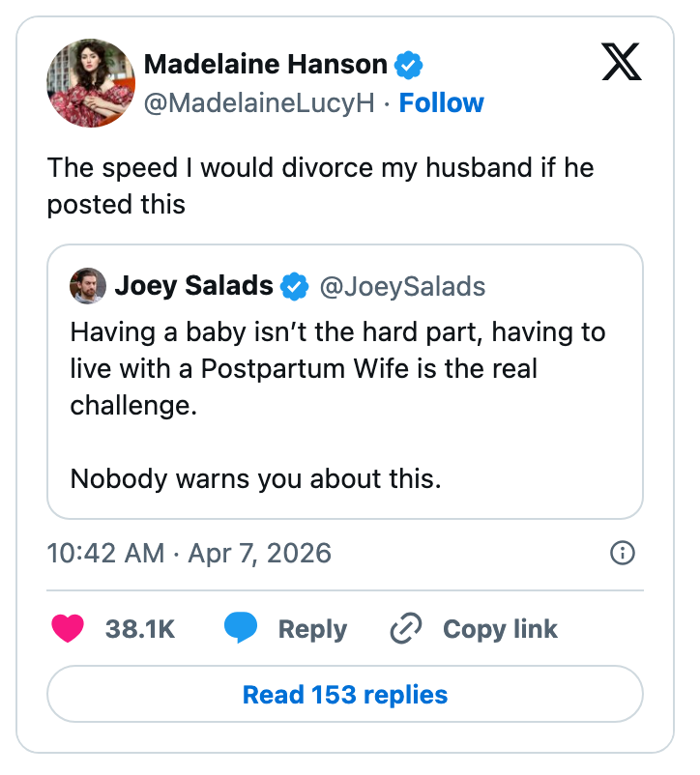
Task: Click the 38.1K likes count
Action: (x=140, y=629)
